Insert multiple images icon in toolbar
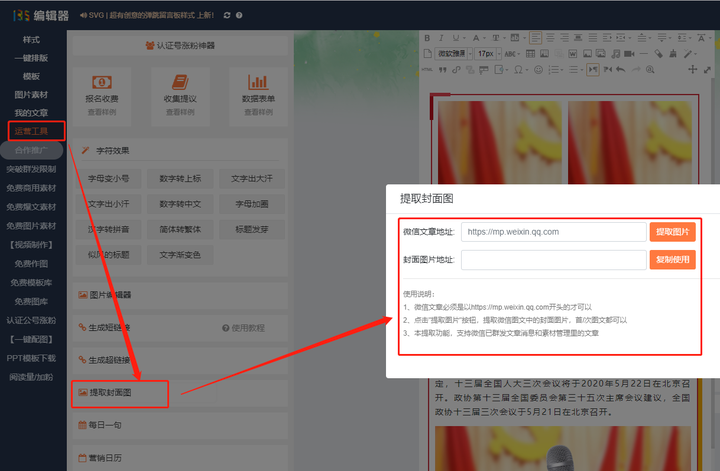This screenshot has height=471, width=720. coord(600,54)
